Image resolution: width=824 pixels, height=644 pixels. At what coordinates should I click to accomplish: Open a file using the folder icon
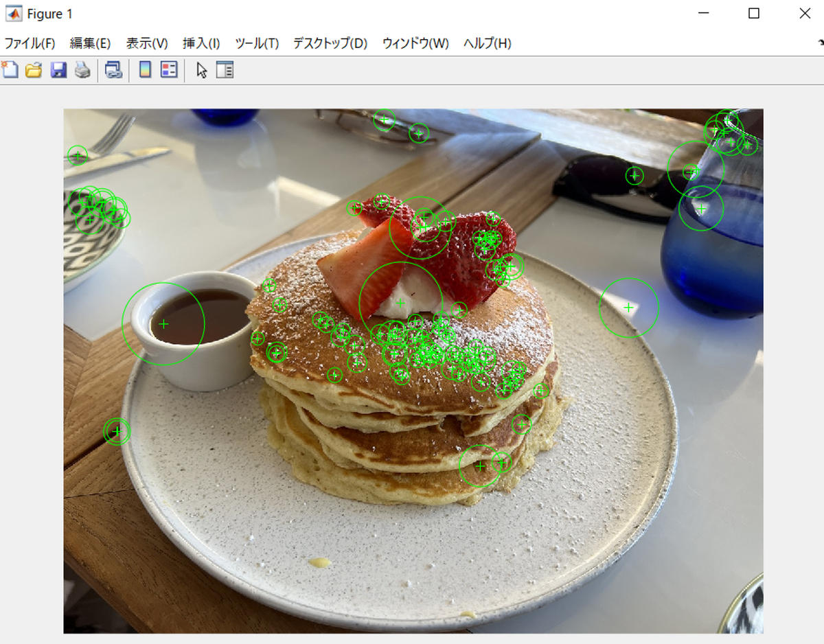click(34, 69)
